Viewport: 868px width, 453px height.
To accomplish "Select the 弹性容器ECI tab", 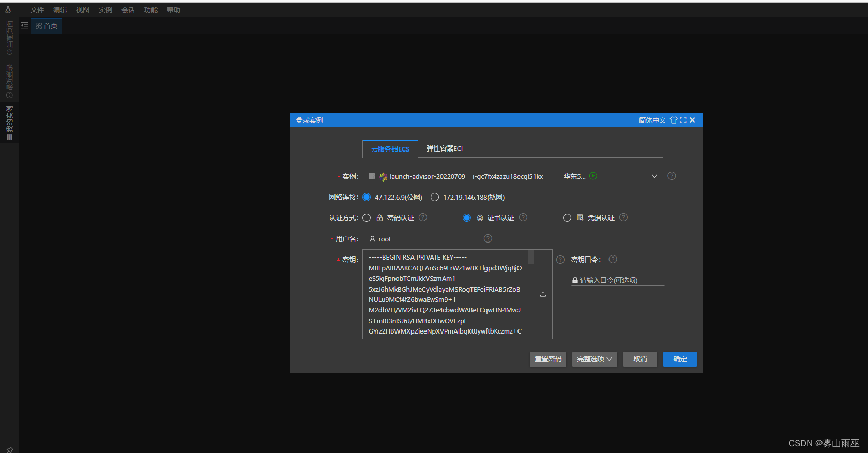I will [445, 148].
